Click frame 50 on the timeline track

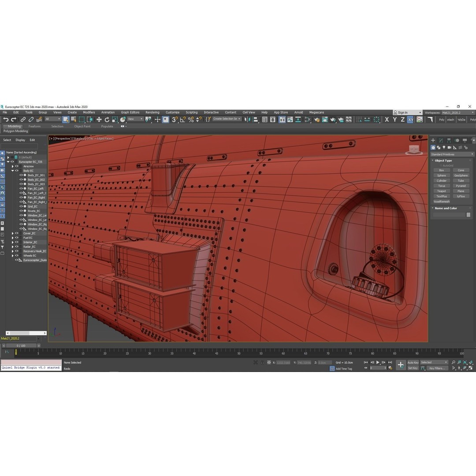click(x=239, y=352)
